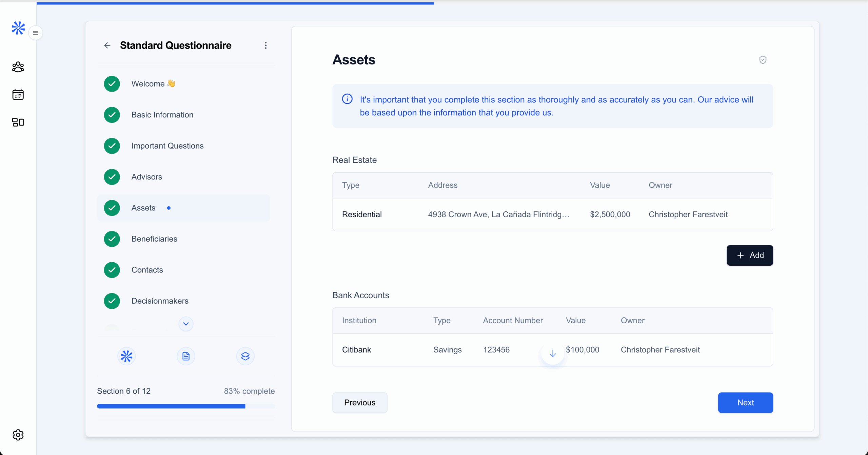
Task: Expand section list with chevron down
Action: [x=186, y=324]
